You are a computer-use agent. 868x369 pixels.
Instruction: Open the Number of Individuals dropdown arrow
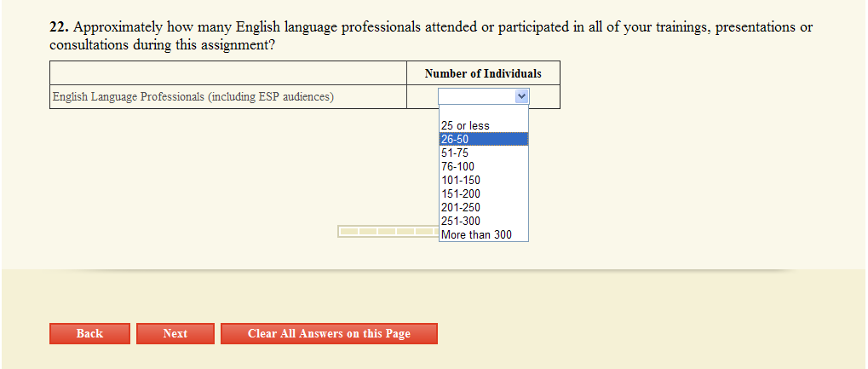(x=521, y=96)
